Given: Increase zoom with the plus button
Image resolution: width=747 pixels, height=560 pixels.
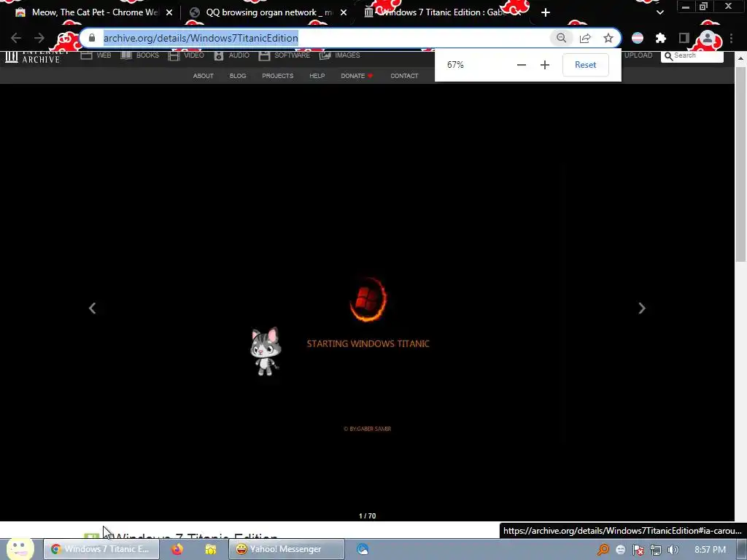Looking at the screenshot, I should (545, 65).
